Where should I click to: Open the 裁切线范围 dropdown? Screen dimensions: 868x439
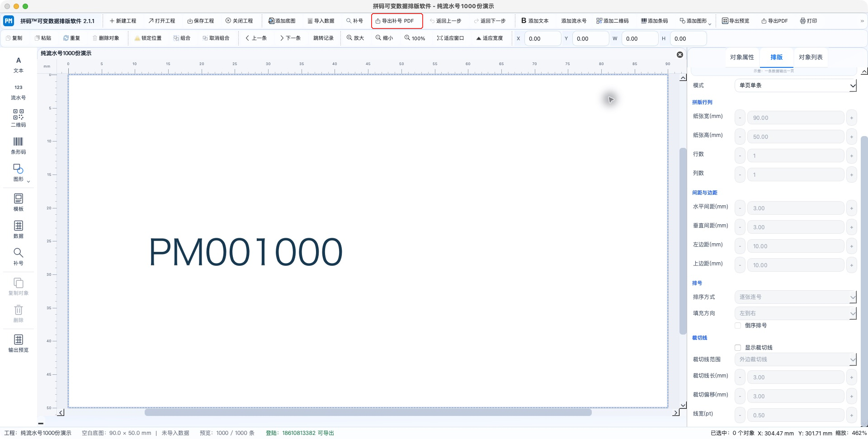click(x=796, y=359)
